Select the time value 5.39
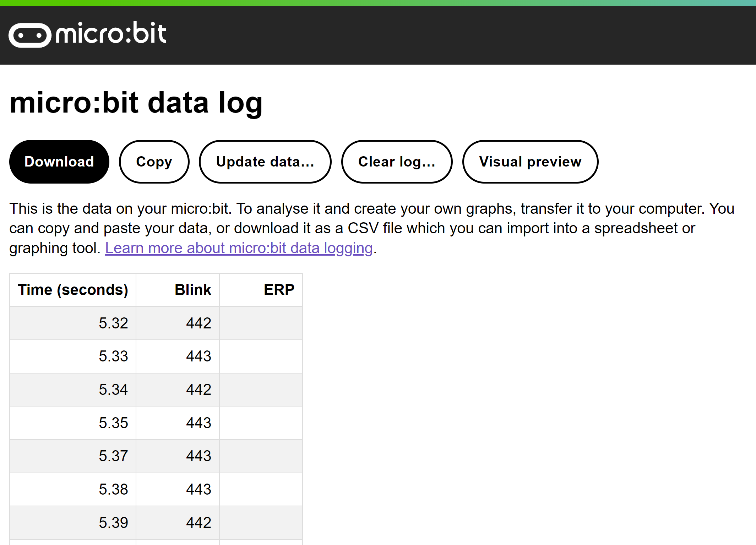Image resolution: width=756 pixels, height=545 pixels. point(113,523)
